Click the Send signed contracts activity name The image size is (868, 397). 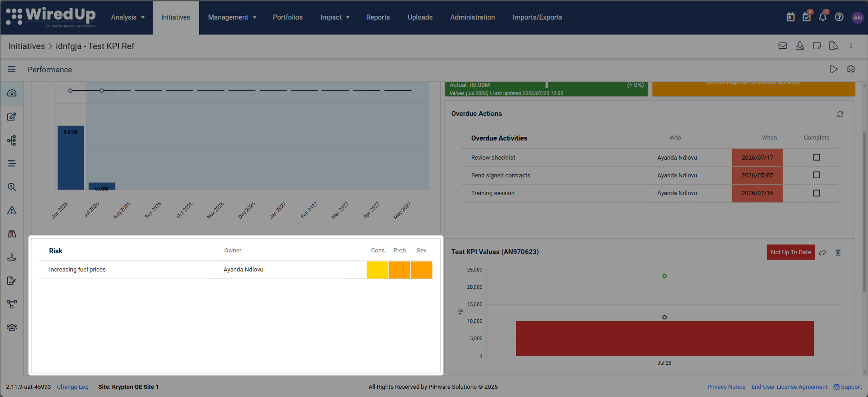[x=500, y=176]
